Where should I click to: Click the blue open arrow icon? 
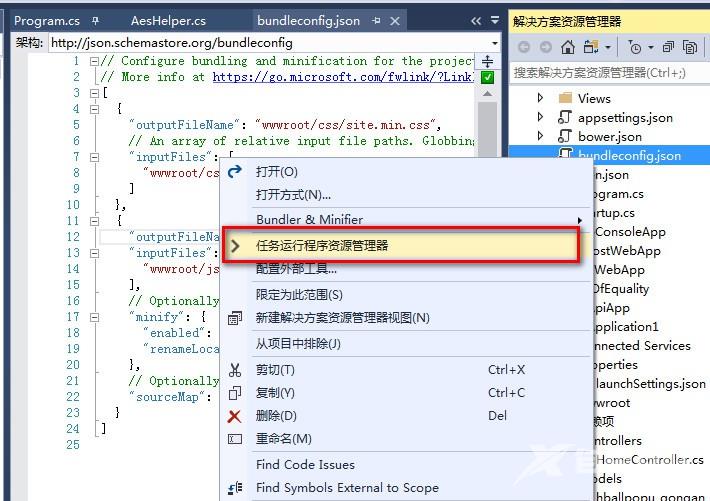(235, 172)
